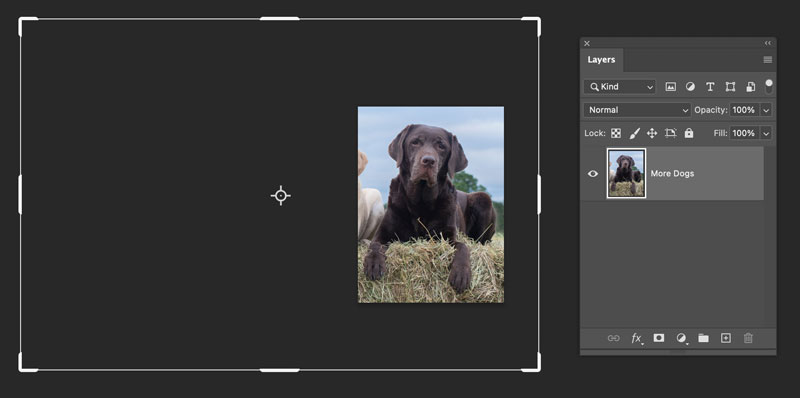Switch to the Layers tab
800x398 pixels.
point(601,60)
